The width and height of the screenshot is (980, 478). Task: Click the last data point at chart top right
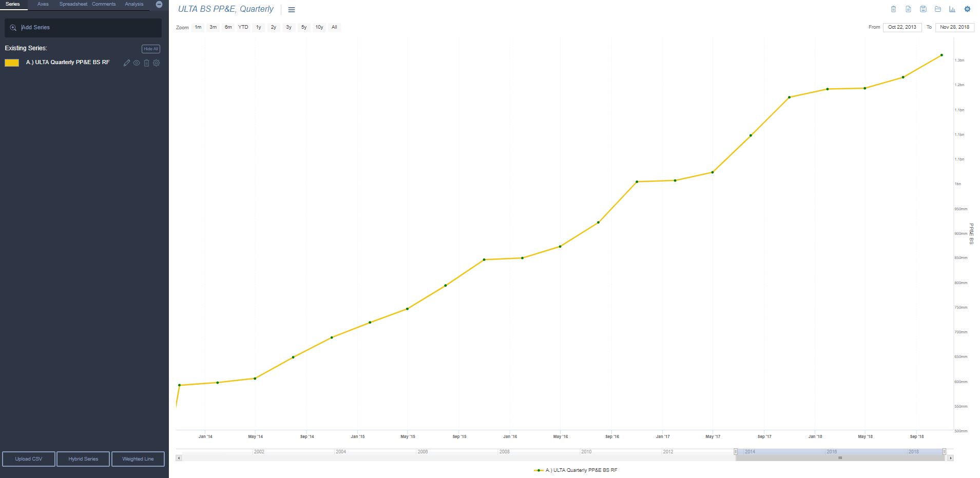[941, 55]
